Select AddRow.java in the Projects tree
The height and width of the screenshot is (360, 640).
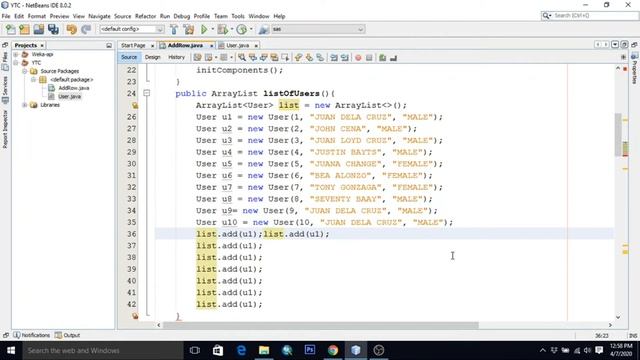click(73, 88)
